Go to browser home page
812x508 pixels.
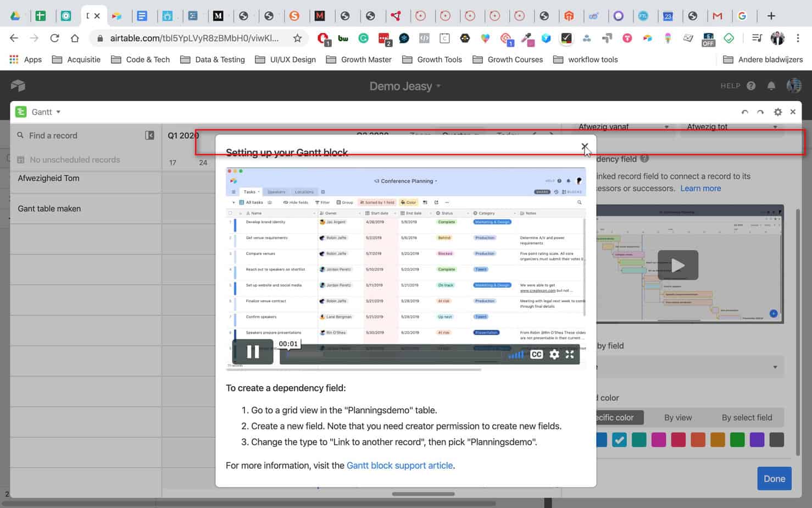75,38
